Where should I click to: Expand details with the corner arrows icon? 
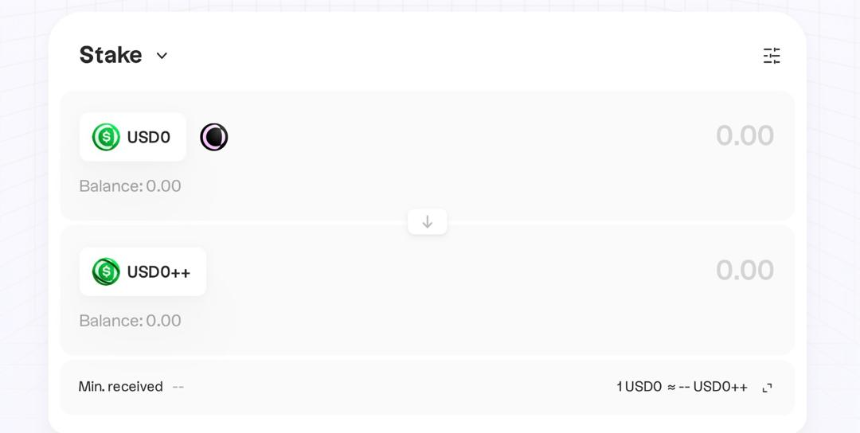767,387
